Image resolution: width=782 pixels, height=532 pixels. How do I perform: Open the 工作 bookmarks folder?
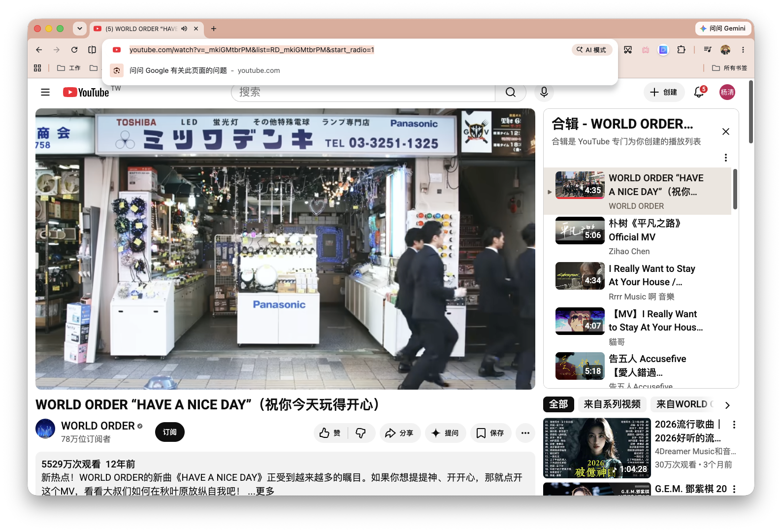click(69, 68)
